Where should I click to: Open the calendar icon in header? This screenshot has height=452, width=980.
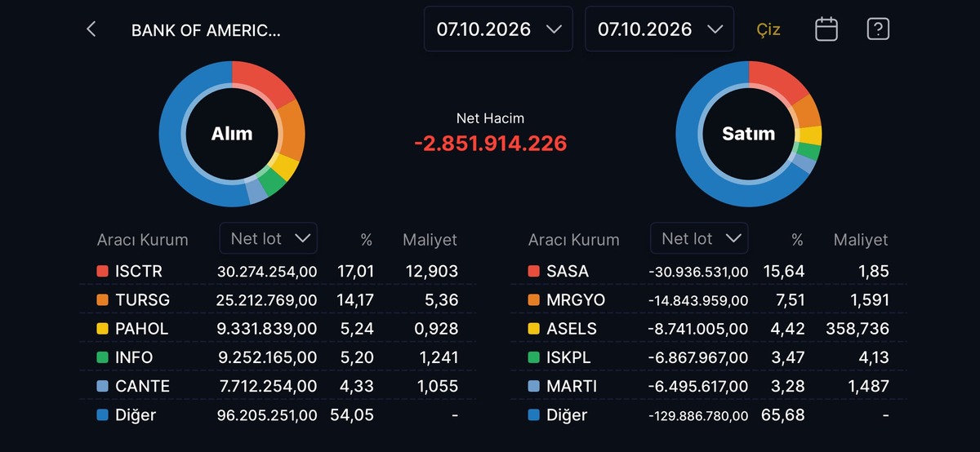click(x=826, y=29)
